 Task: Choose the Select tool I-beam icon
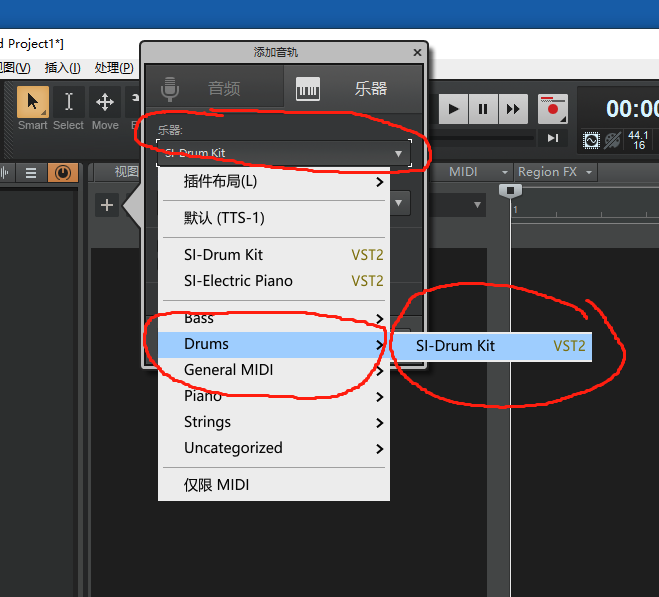tap(69, 102)
